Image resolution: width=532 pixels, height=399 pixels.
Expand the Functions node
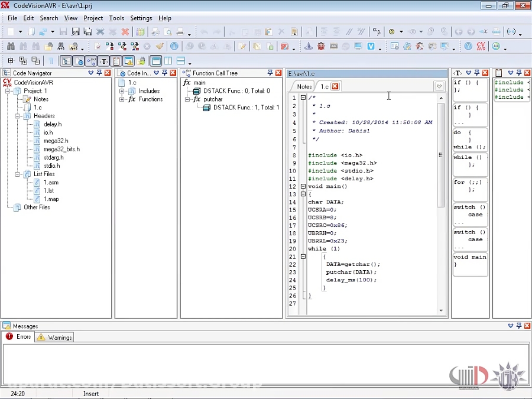pyautogui.click(x=122, y=99)
